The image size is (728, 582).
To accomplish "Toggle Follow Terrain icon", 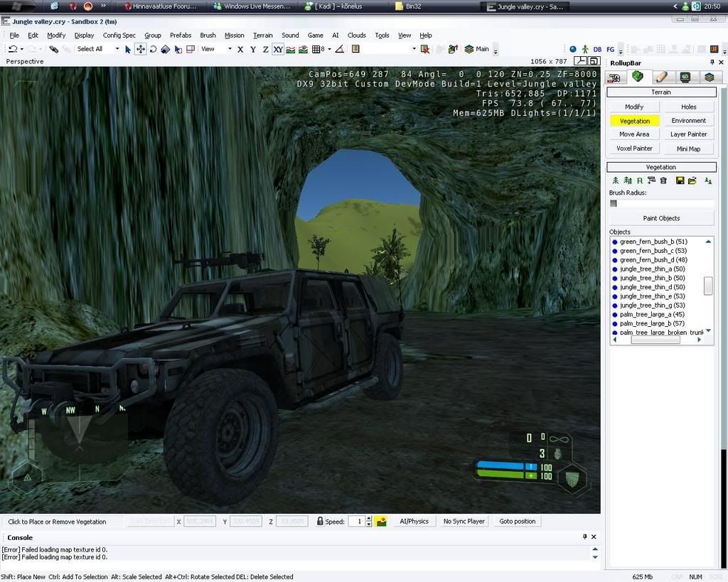I will point(291,49).
